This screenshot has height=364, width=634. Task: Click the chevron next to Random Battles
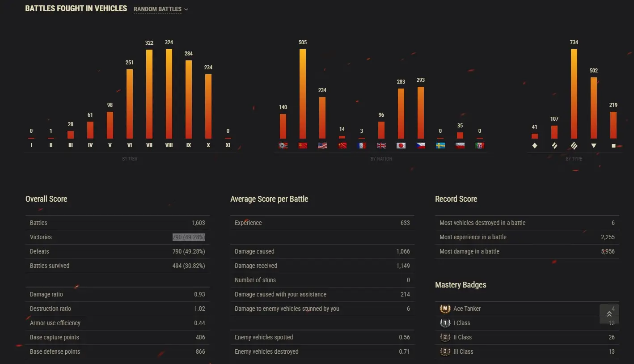click(186, 9)
